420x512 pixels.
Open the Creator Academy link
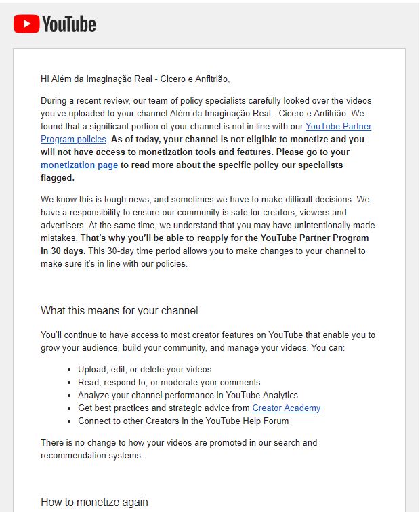pos(286,408)
